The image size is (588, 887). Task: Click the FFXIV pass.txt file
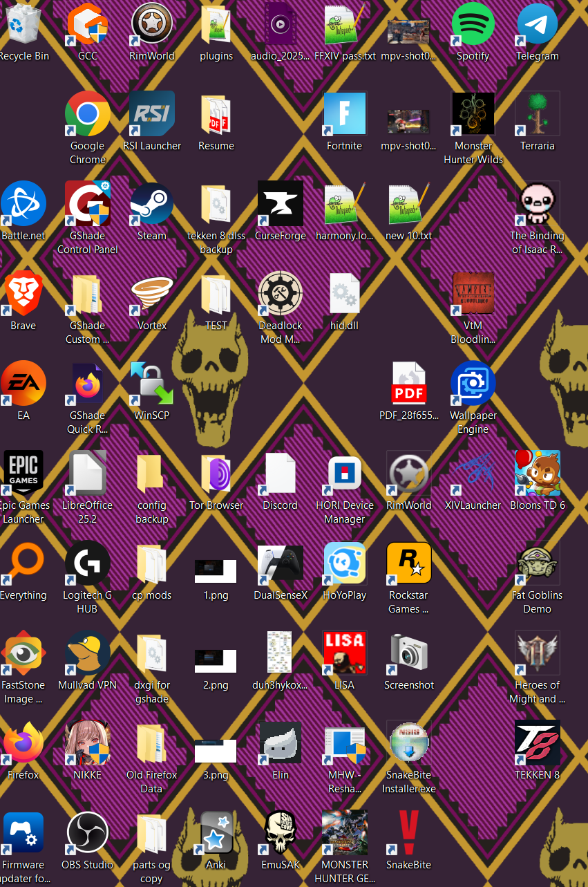click(345, 24)
